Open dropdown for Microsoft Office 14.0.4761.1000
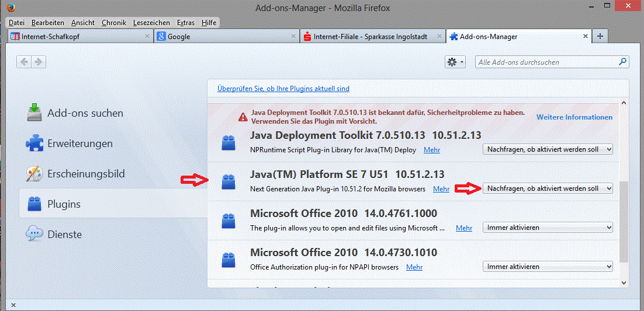 [x=548, y=228]
